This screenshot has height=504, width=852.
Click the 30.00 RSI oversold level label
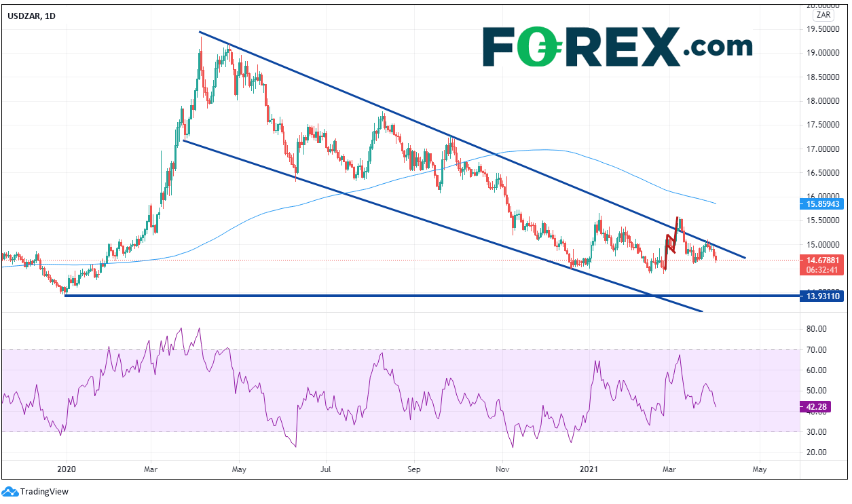(814, 432)
